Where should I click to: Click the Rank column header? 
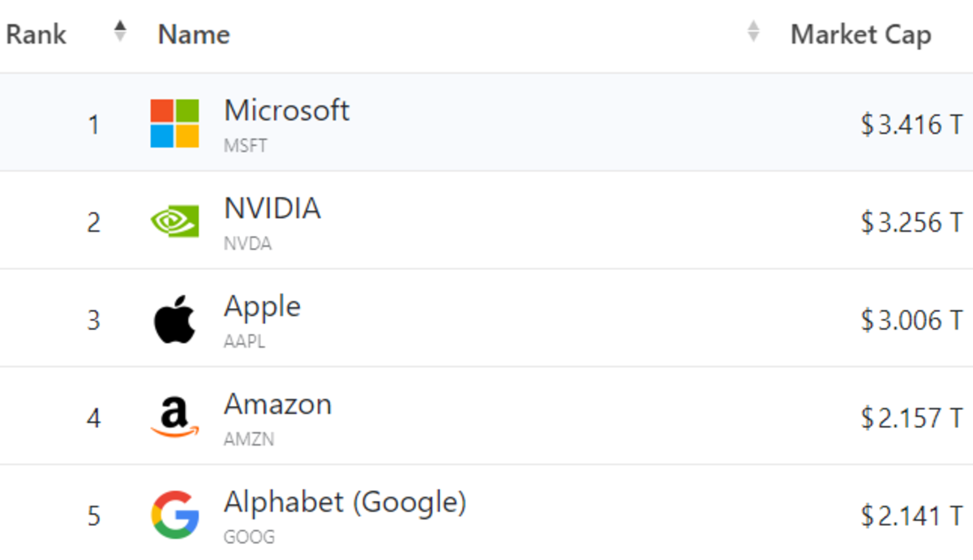(36, 34)
